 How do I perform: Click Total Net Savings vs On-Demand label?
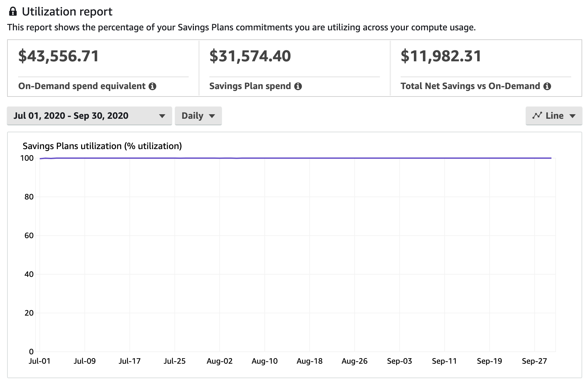pos(470,86)
